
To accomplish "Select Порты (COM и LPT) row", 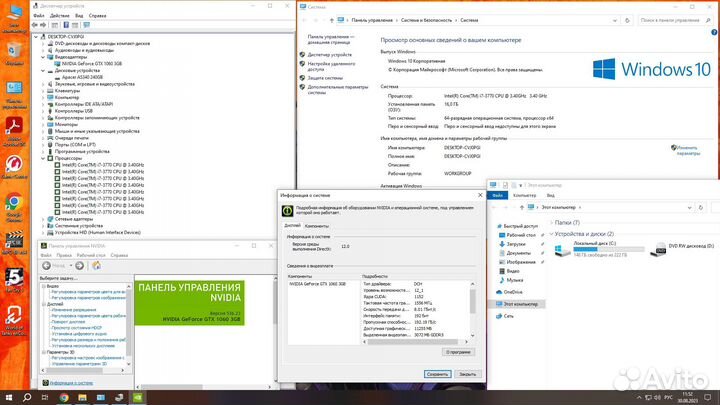I will (x=75, y=145).
